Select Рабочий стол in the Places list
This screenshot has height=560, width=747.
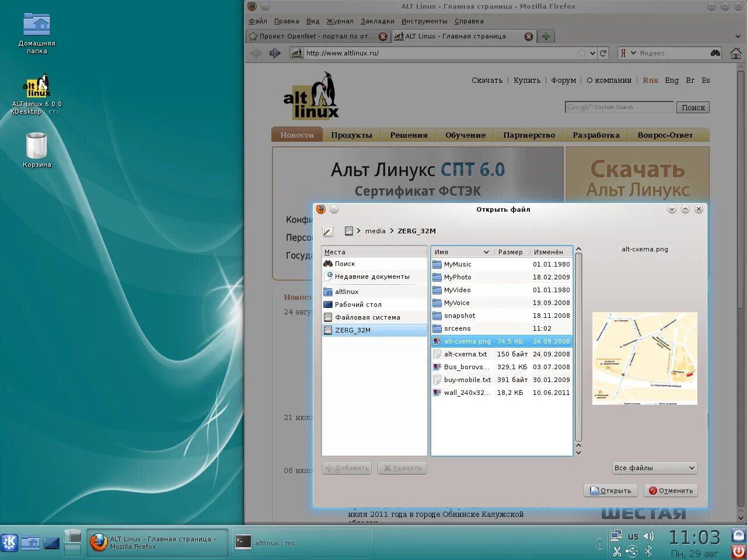375,304
